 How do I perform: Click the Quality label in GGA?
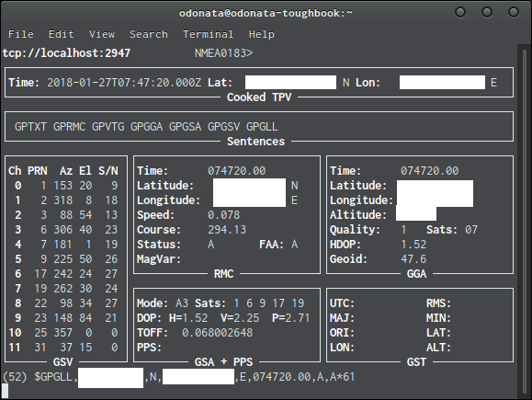tap(356, 230)
